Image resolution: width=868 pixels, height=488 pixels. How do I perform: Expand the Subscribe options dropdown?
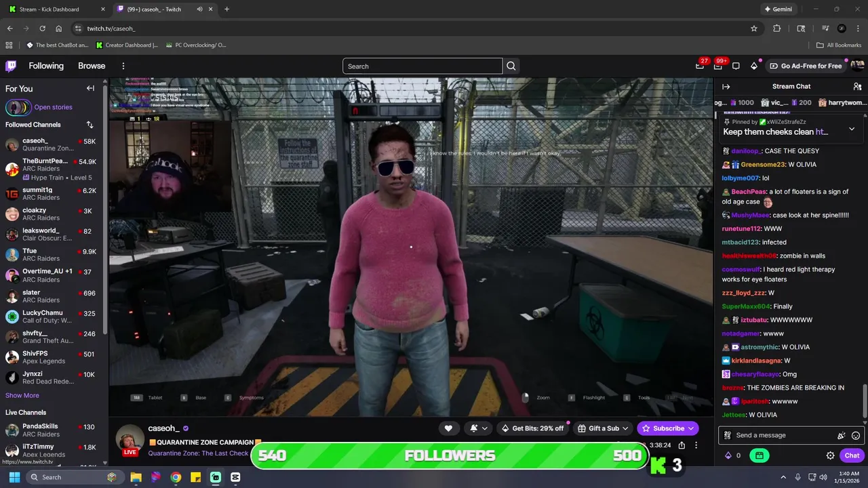pyautogui.click(x=690, y=428)
